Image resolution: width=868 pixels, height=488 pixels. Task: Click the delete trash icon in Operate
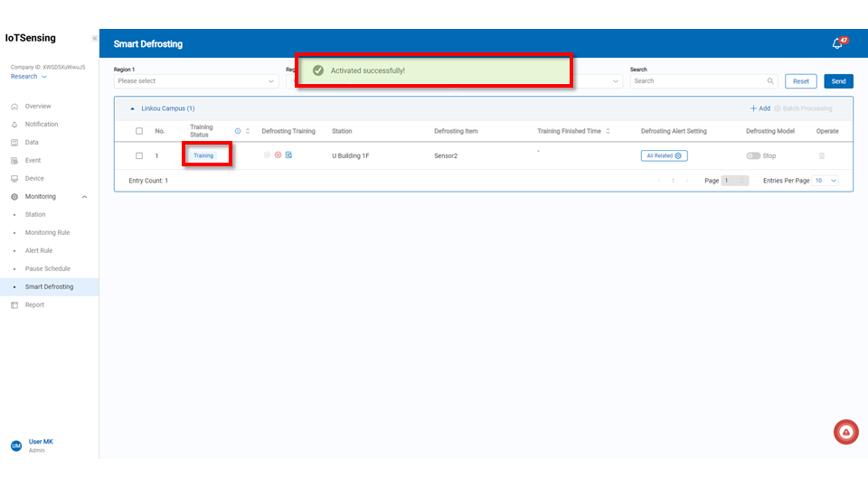[x=821, y=155]
